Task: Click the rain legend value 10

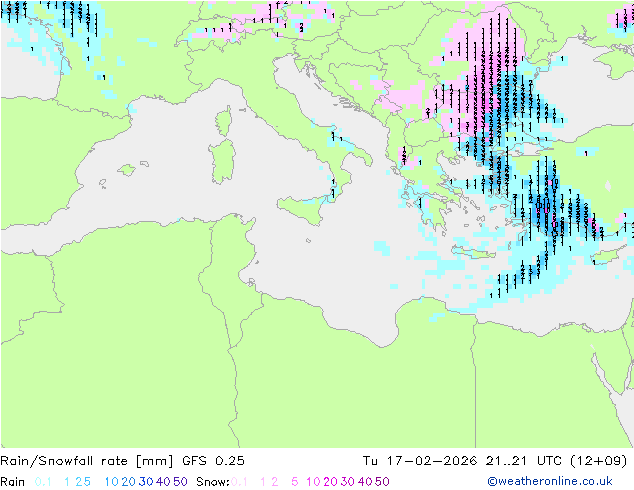Action: pos(112,482)
